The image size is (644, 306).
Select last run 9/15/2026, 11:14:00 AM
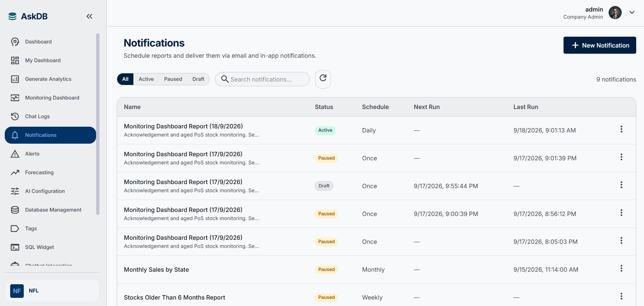click(546, 270)
